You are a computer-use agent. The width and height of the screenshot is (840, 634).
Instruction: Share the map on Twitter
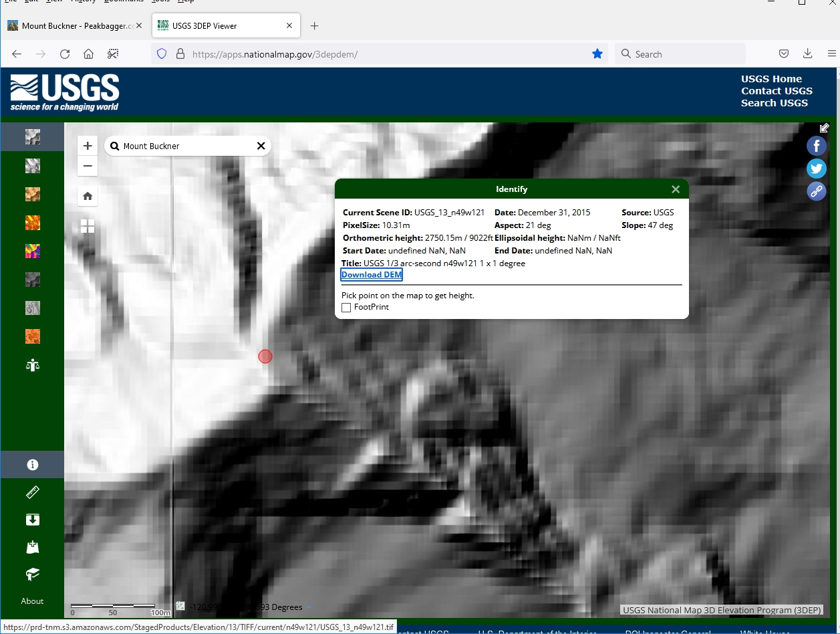(816, 169)
